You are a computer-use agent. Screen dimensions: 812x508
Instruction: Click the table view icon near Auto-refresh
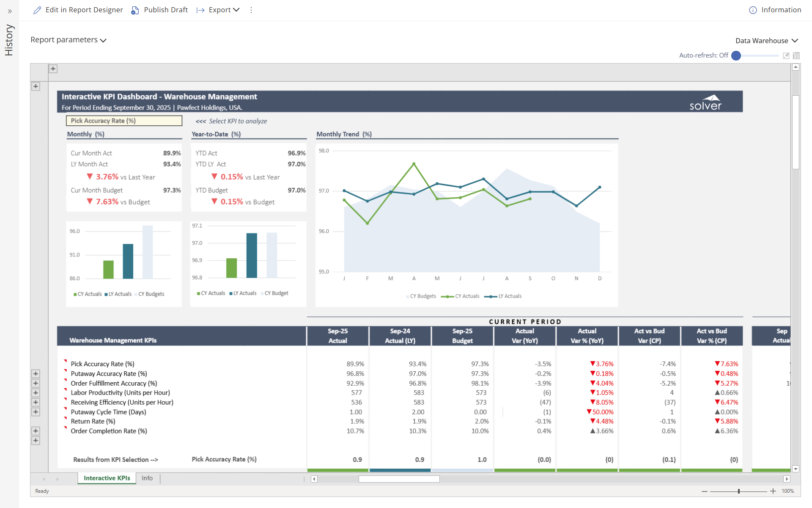(796, 55)
